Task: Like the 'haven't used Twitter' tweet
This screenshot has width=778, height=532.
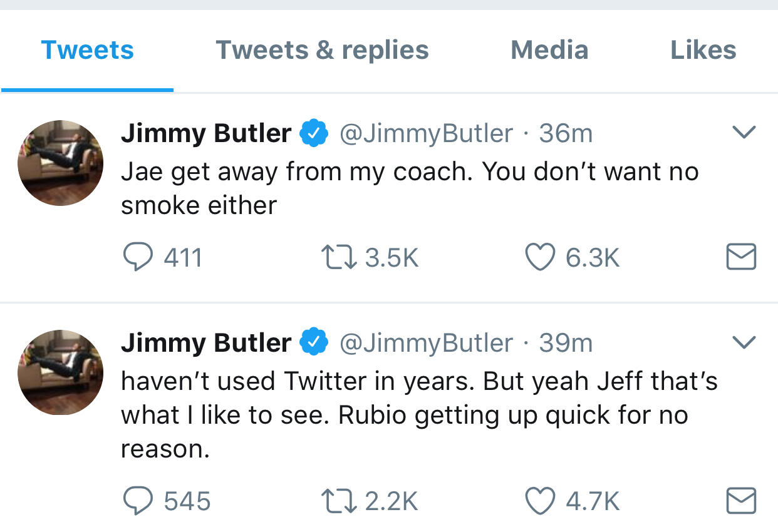Action: tap(540, 501)
